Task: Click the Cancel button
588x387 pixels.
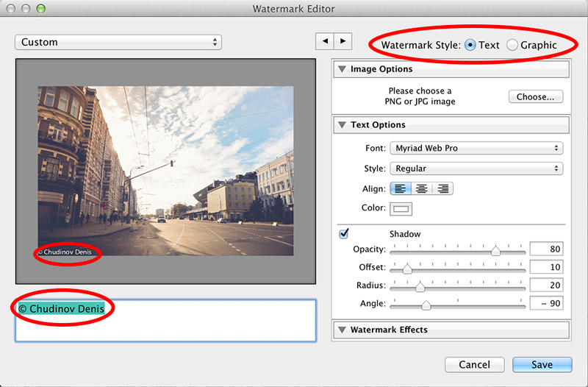Action: click(474, 364)
